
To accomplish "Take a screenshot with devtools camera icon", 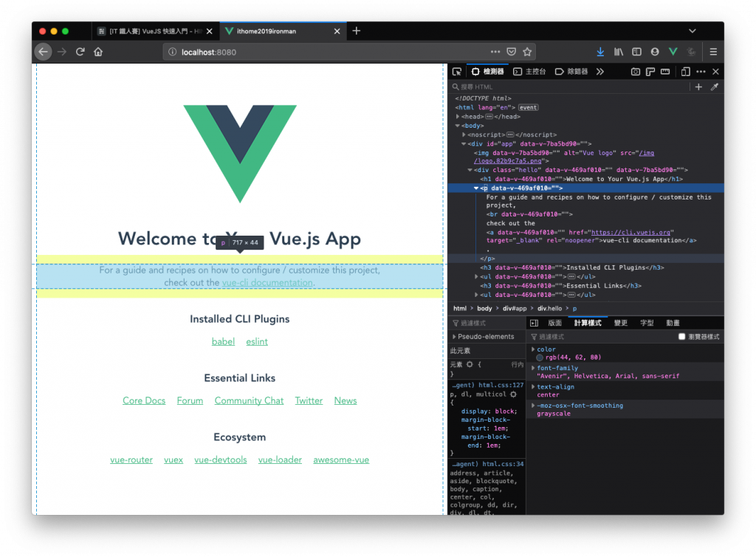I will [636, 72].
